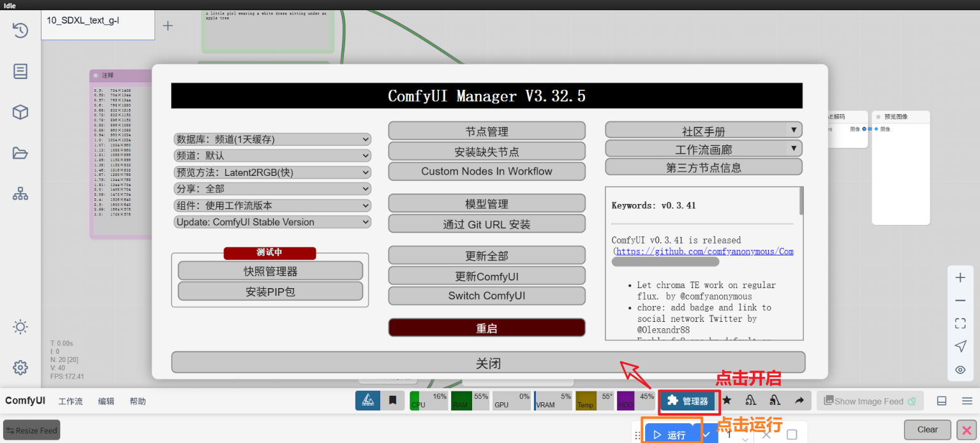This screenshot has height=443, width=980.
Task: Zoom in on the canvas
Action: [x=960, y=277]
